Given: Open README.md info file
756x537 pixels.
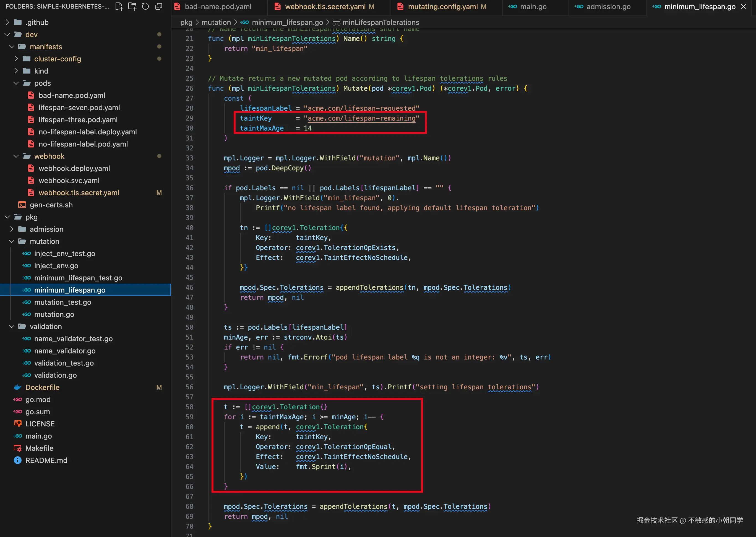Looking at the screenshot, I should coord(46,460).
